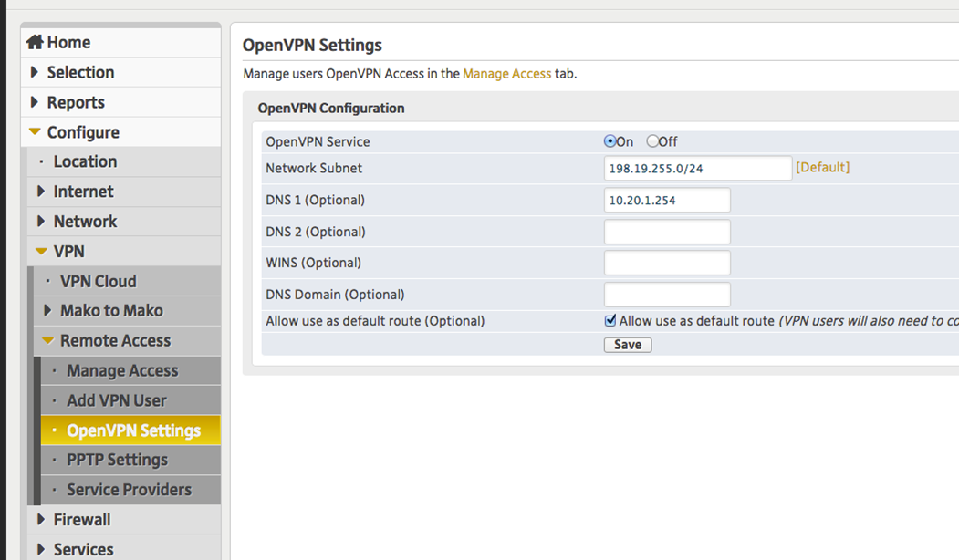959x560 pixels.
Task: Click the DNS 2 input field
Action: [667, 232]
